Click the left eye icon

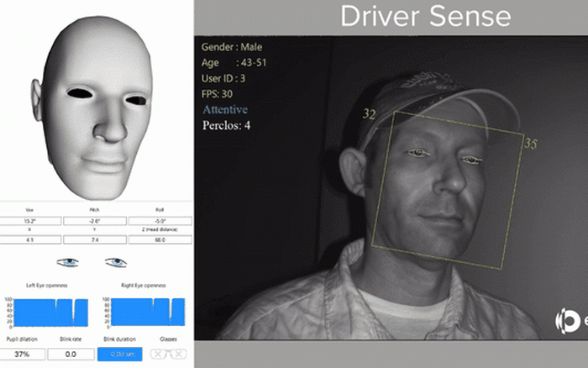67,262
